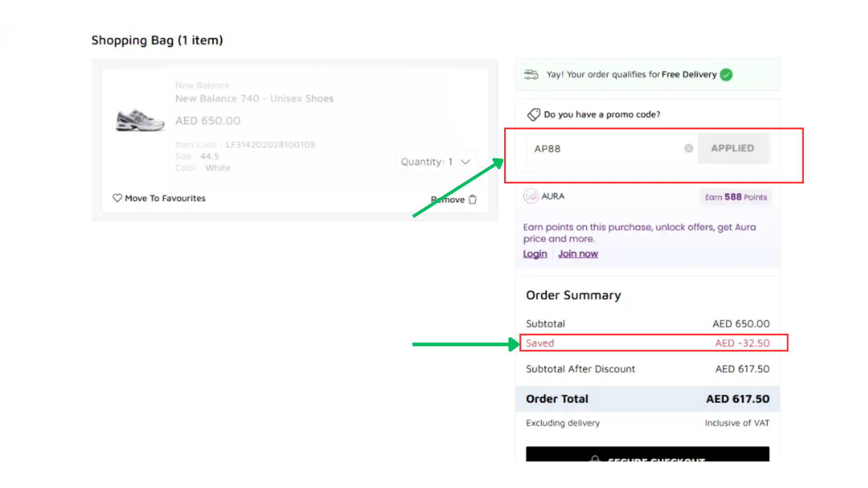Viewport: 868px width, 488px height.
Task: Click the APPLIED promo button
Action: 732,148
